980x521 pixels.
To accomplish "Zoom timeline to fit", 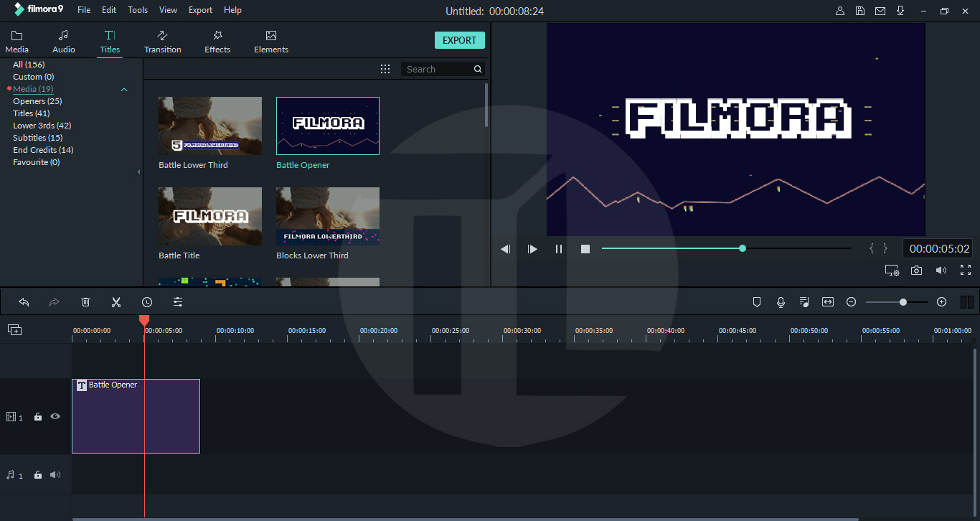I will point(828,302).
